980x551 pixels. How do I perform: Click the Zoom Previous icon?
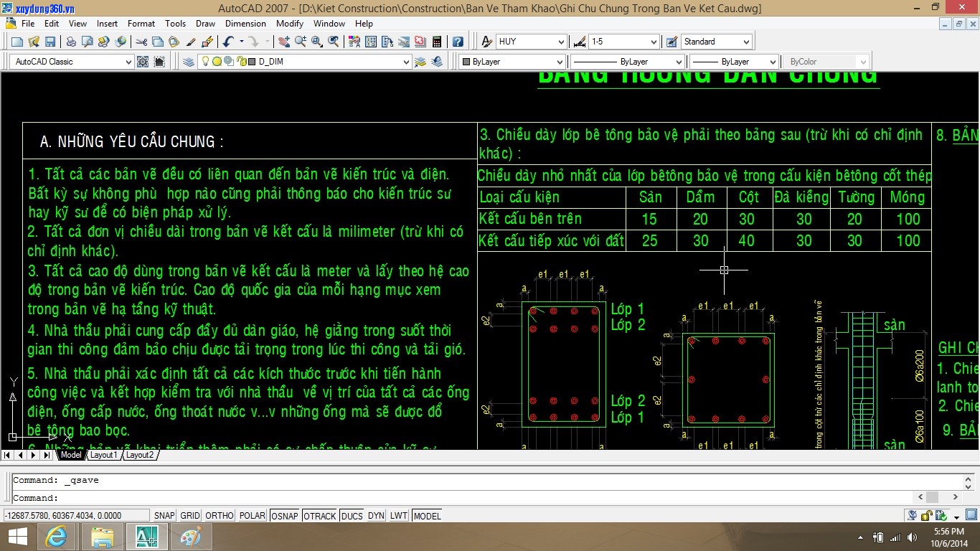pyautogui.click(x=334, y=42)
